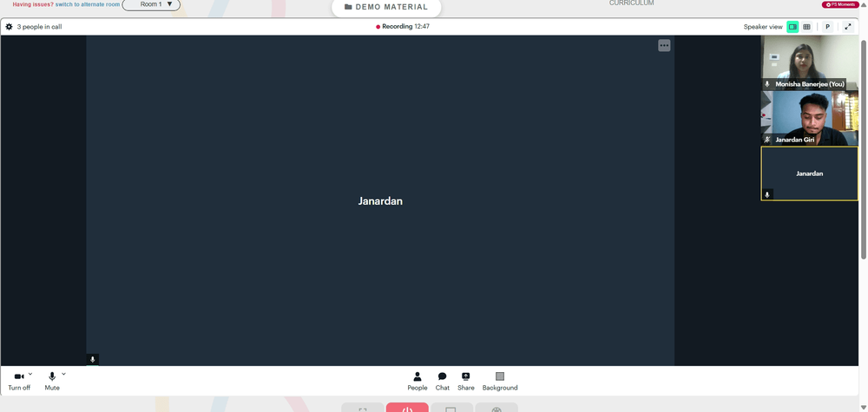868x412 pixels.
Task: Click the mic icon on Monisha Banerjee tile
Action: (x=766, y=84)
